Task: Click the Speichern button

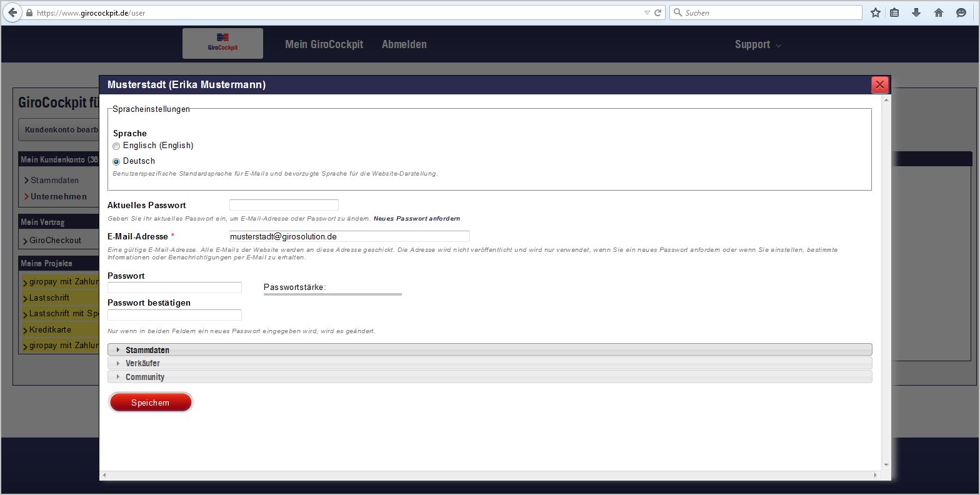Action: [150, 402]
